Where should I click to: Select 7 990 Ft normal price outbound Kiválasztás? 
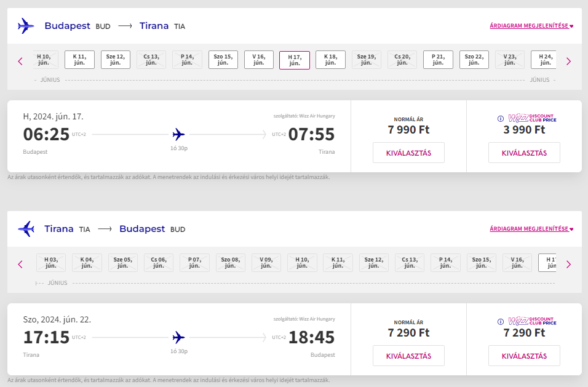pos(408,153)
